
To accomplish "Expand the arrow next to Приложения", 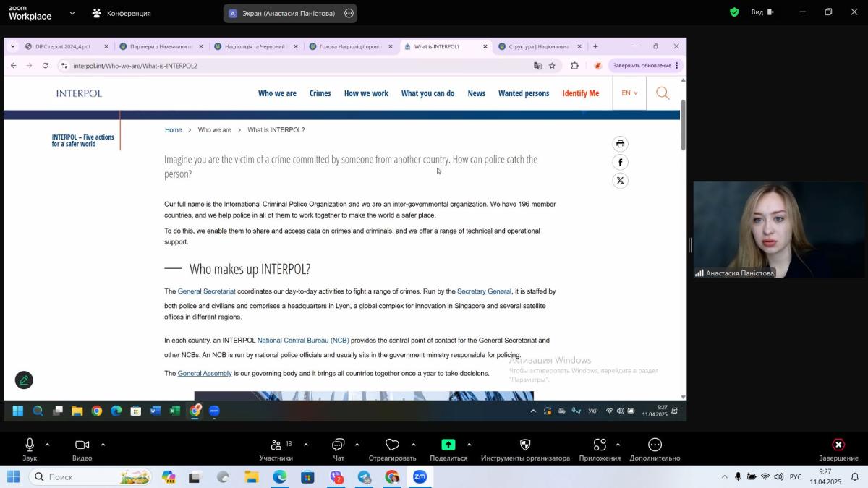I will [x=618, y=445].
